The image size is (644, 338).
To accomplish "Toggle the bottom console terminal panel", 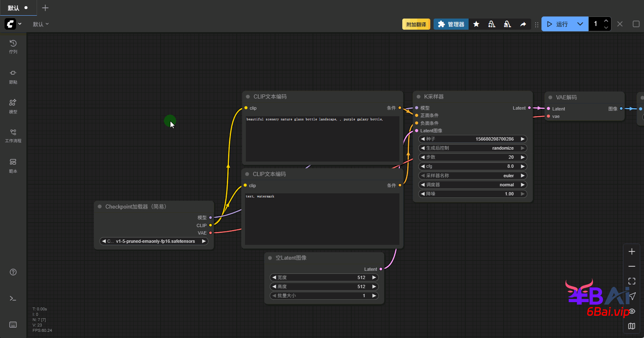I will 13,298.
